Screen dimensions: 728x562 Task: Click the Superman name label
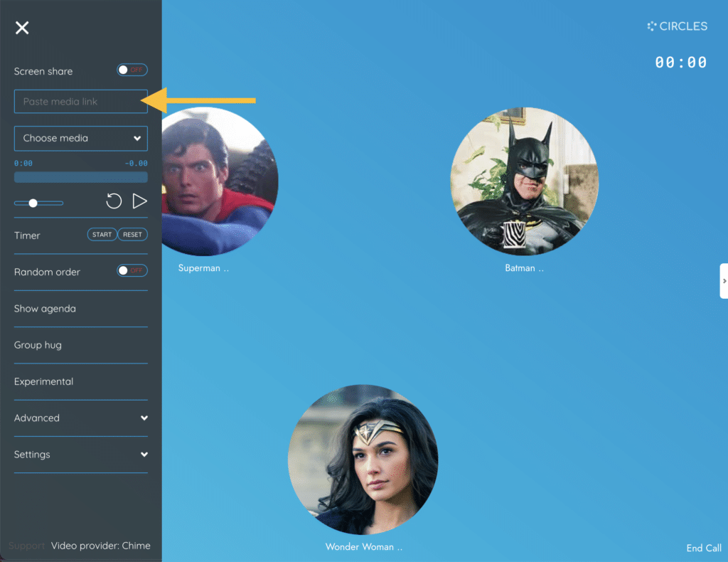pyautogui.click(x=203, y=268)
